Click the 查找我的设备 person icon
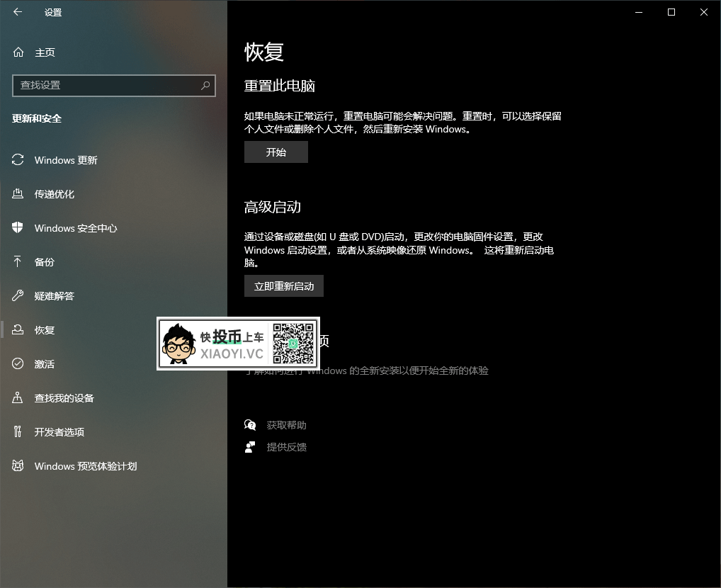 coord(18,397)
